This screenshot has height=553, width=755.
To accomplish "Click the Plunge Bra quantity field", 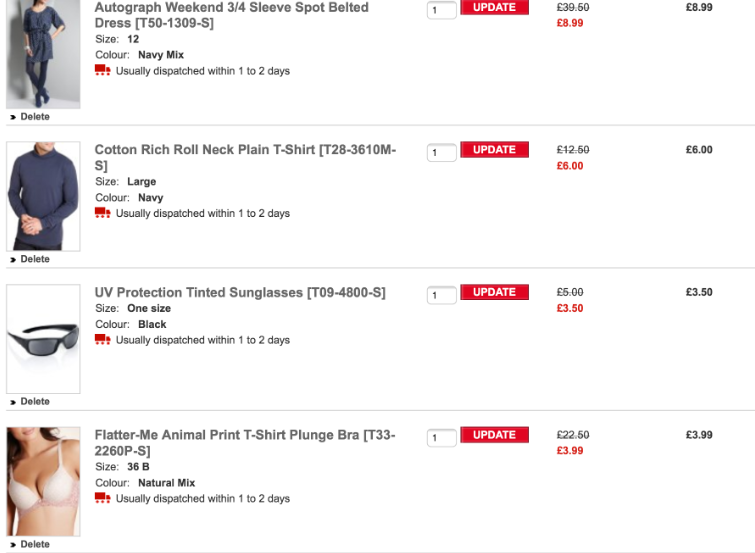I will (x=441, y=438).
